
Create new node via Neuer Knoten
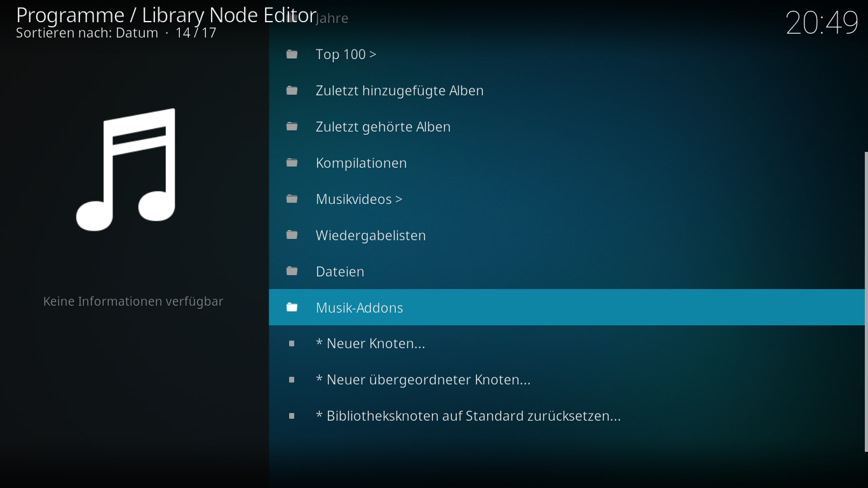click(370, 344)
